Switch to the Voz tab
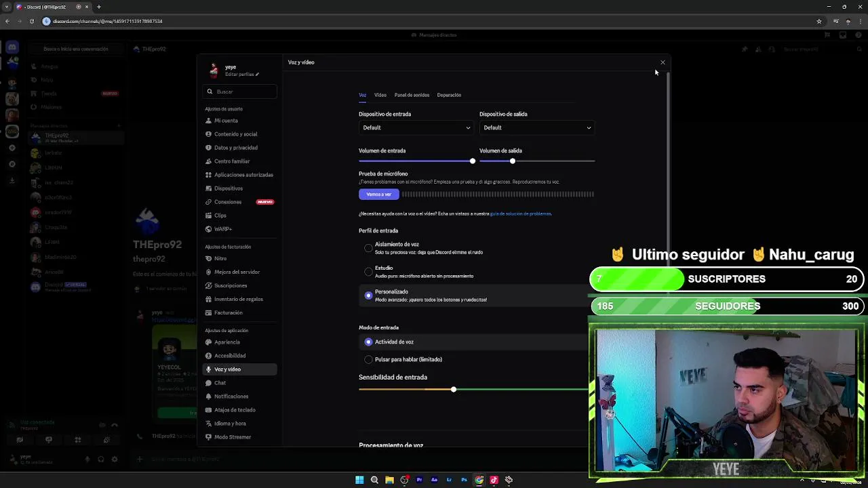Viewport: 868px width, 488px height. 362,96
